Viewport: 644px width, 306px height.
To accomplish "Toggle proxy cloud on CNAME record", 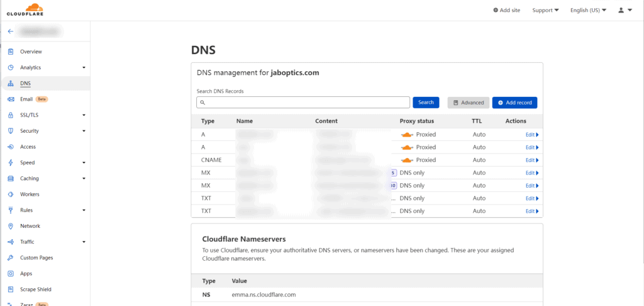I will 407,160.
